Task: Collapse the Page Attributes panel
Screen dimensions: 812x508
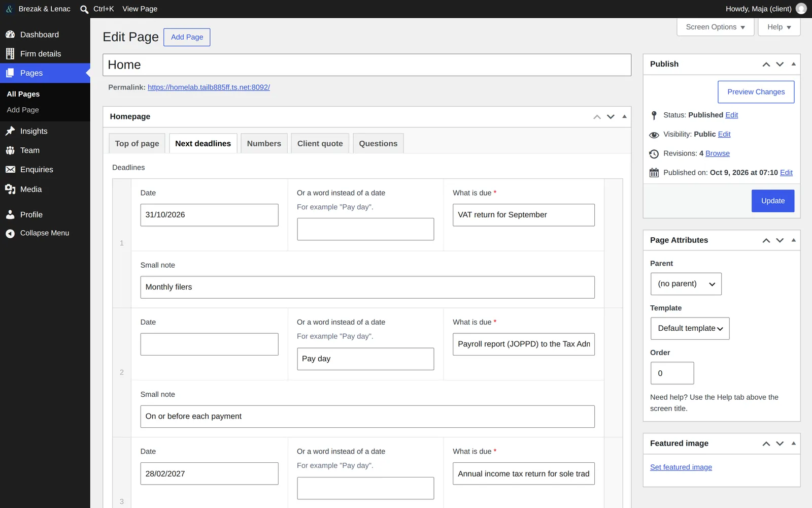Action: [794, 240]
